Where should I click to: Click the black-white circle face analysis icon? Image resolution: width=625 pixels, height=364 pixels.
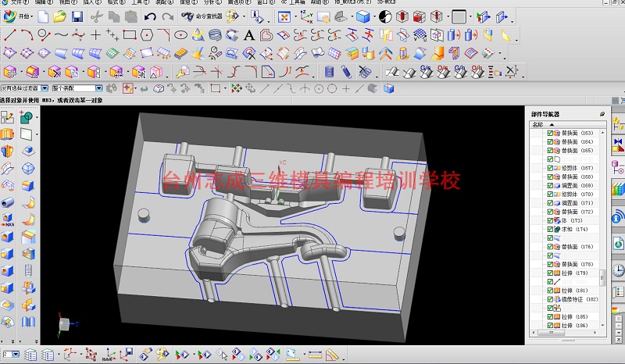(385, 16)
